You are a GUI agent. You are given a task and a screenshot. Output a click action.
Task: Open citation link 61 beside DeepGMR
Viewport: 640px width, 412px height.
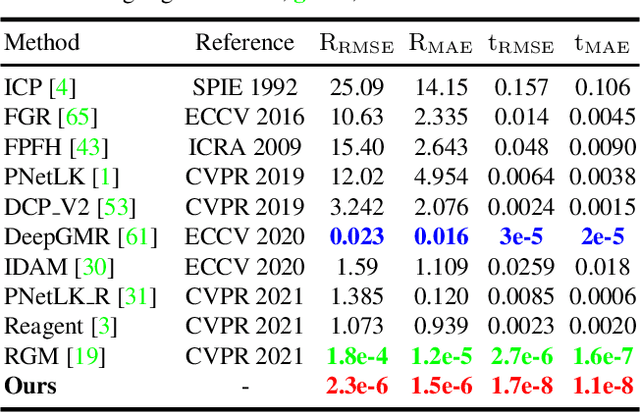[137, 237]
